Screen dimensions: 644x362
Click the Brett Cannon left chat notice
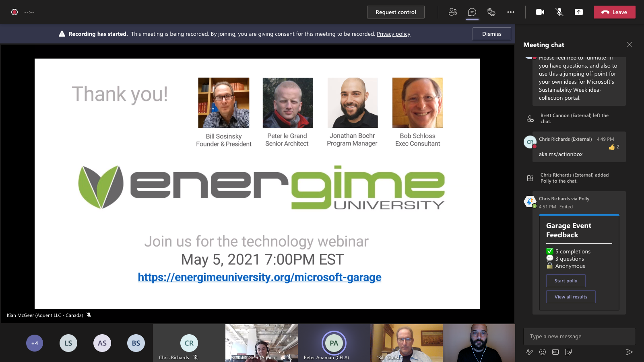click(574, 118)
